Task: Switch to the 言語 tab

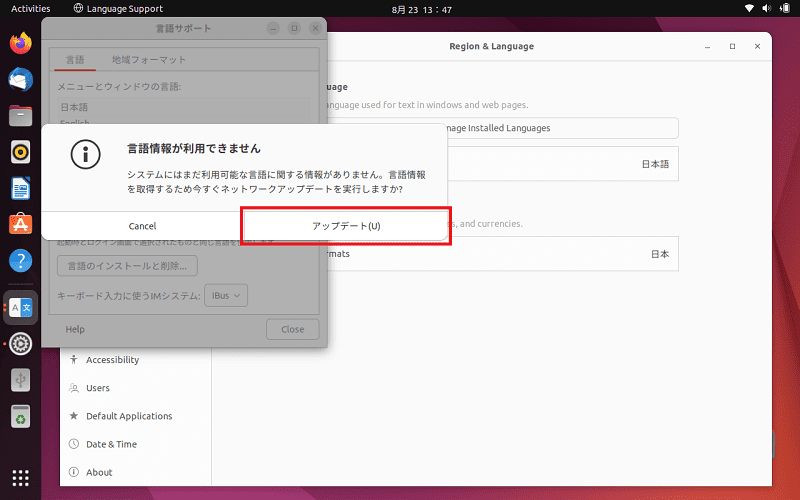Action: 75,60
